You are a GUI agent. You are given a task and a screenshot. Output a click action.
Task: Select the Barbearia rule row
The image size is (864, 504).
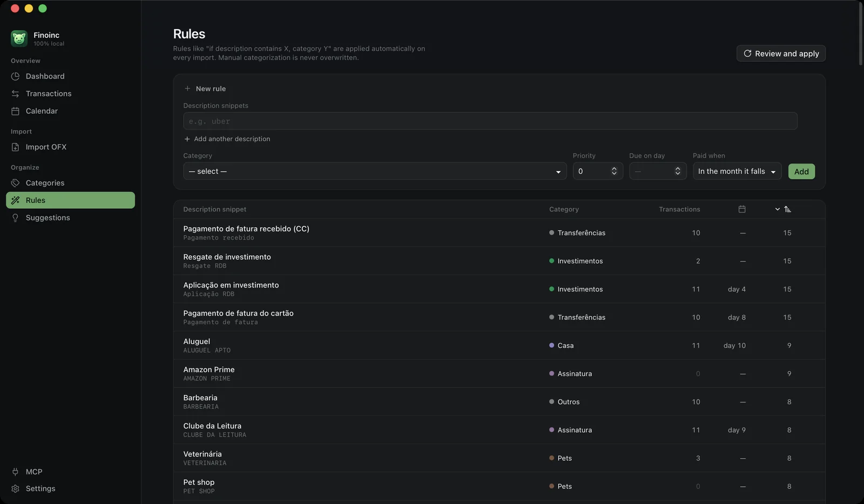(499, 402)
